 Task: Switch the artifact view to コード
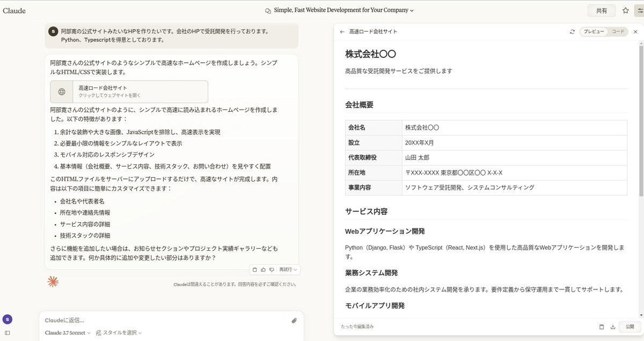[x=617, y=32]
